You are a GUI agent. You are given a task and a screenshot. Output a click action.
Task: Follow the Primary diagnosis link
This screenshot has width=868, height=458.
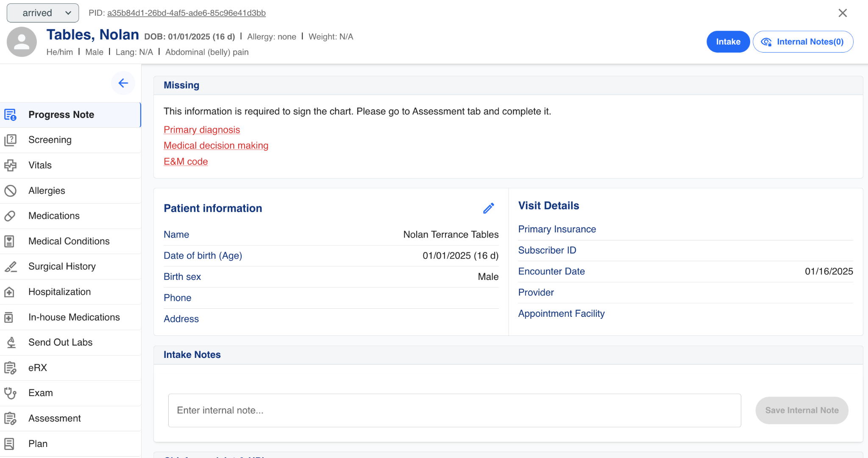click(202, 130)
